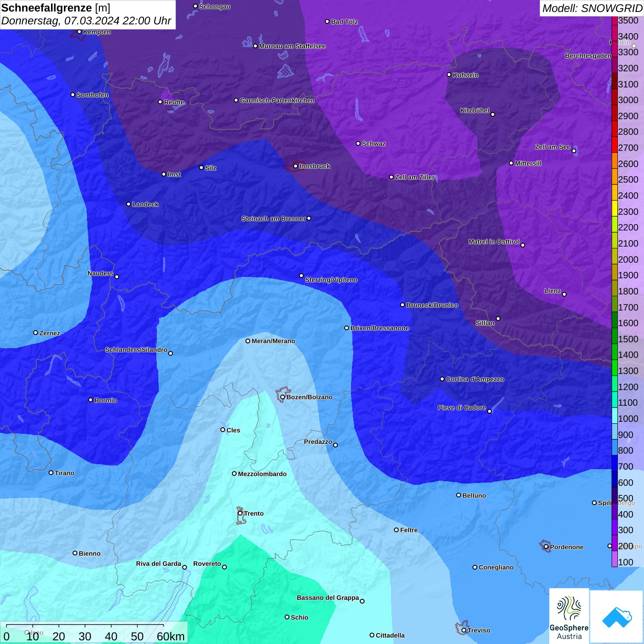
Task: Click the Feltre marker dot
Action: coord(396,530)
